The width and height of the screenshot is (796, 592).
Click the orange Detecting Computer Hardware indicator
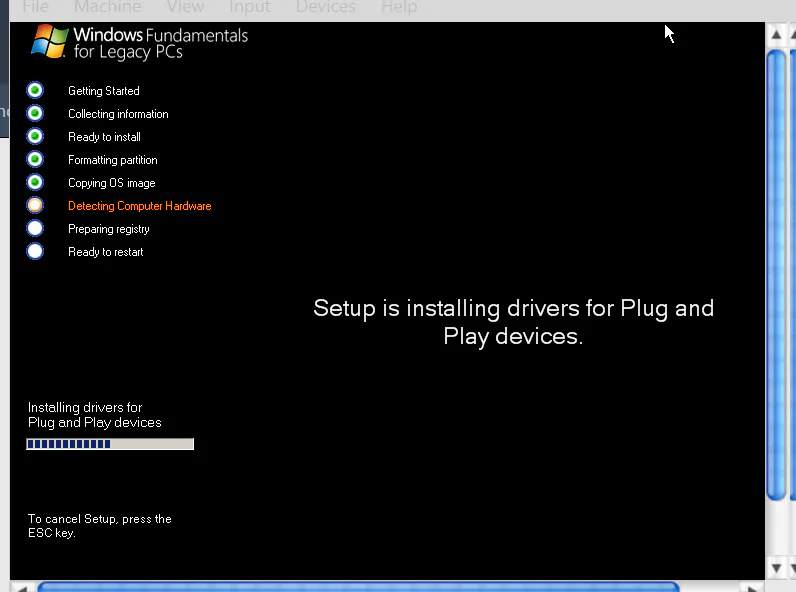pos(35,205)
